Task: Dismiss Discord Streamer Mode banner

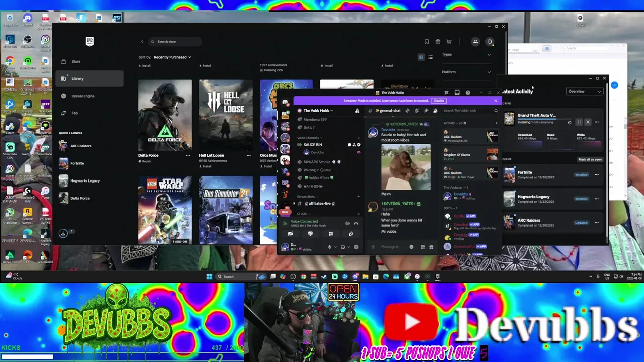Action: (495, 100)
